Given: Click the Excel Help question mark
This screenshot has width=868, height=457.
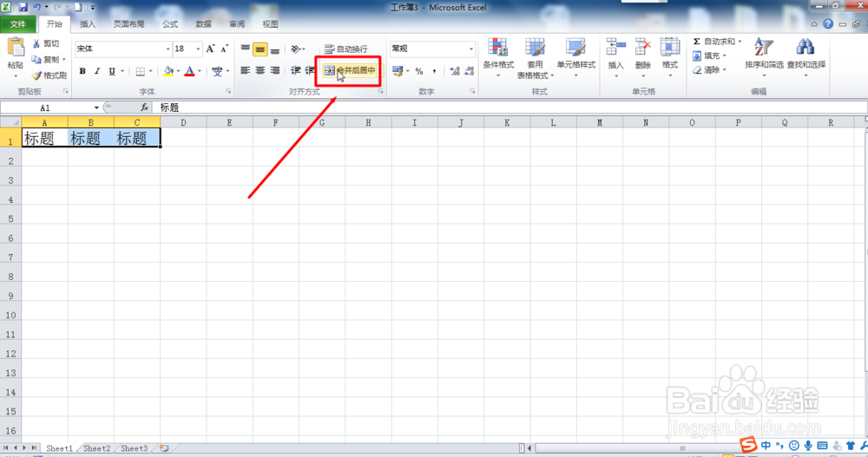Looking at the screenshot, I should [x=827, y=24].
